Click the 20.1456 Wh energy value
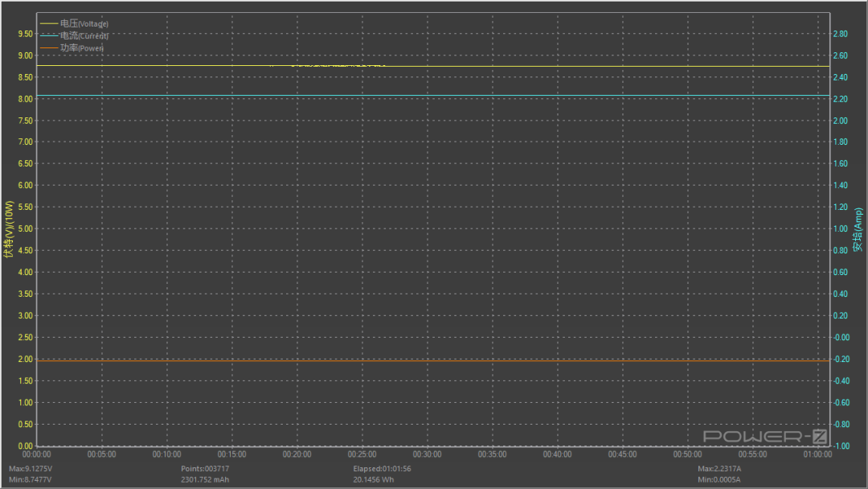This screenshot has height=489, width=868. pos(374,479)
